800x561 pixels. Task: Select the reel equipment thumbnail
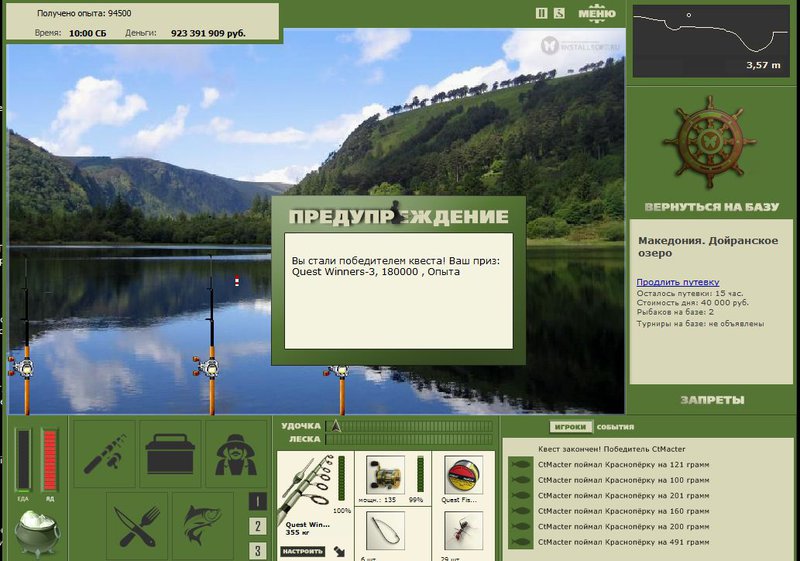pyautogui.click(x=385, y=475)
